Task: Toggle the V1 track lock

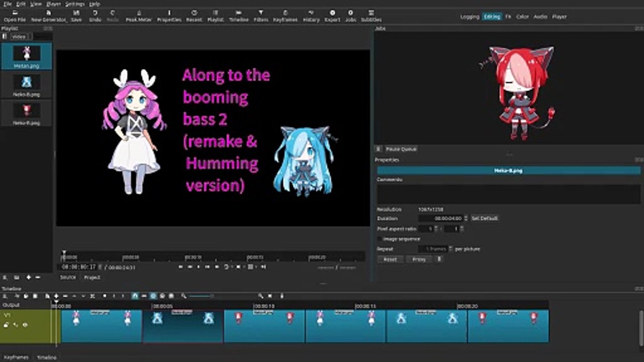Action: 7,325
